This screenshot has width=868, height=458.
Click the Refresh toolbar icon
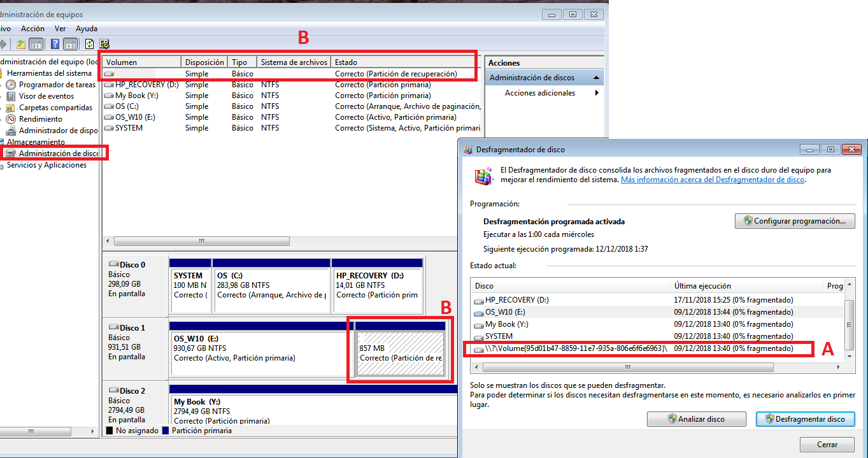pos(90,44)
